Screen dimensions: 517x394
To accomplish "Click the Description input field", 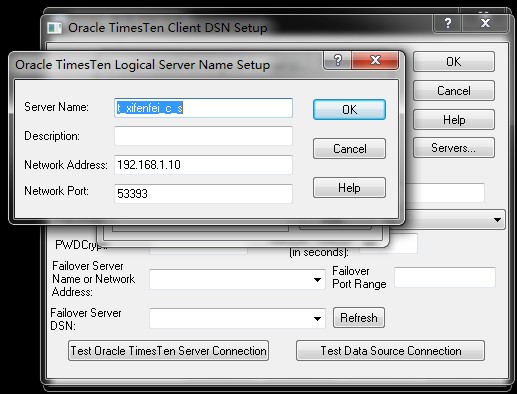I will point(203,136).
